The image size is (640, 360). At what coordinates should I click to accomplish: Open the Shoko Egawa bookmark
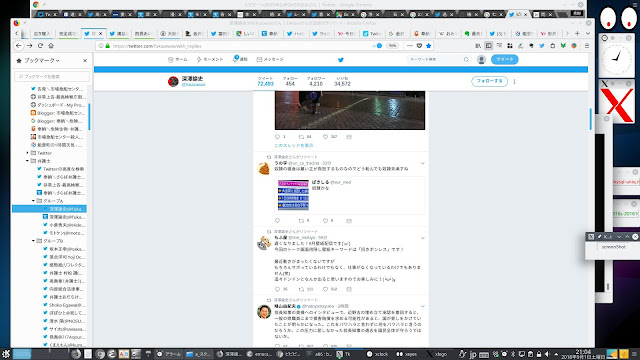[64, 305]
